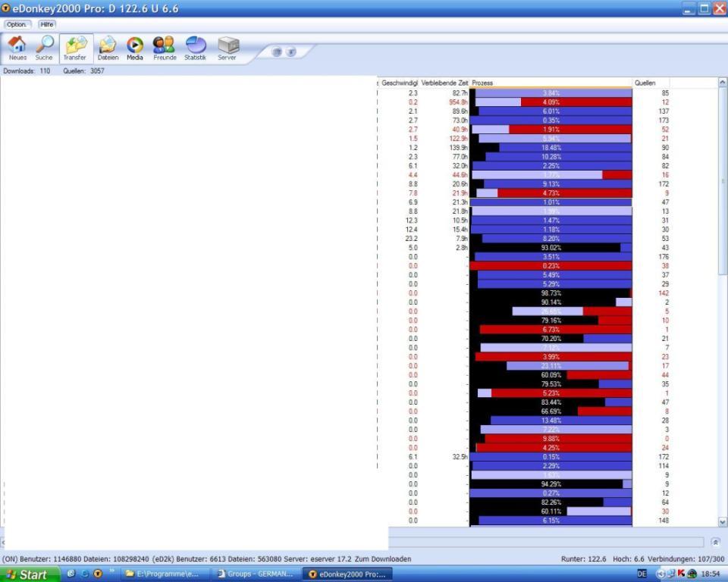728x582 pixels.
Task: Sort downloads by the Geschwindigkeit column header
Action: (400, 83)
